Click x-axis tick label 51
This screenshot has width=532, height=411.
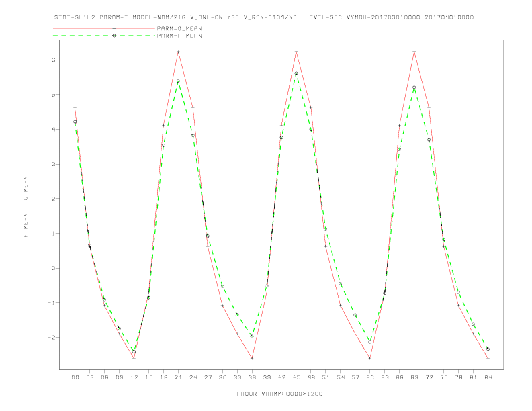tap(326, 377)
